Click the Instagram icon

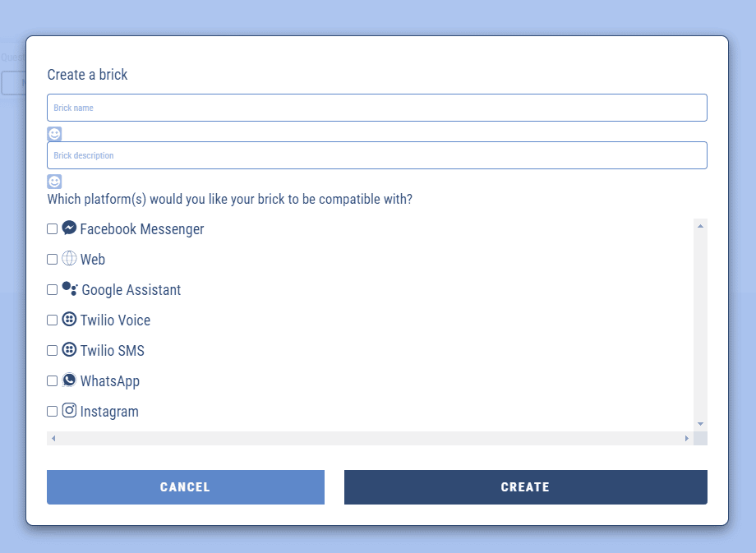click(69, 411)
